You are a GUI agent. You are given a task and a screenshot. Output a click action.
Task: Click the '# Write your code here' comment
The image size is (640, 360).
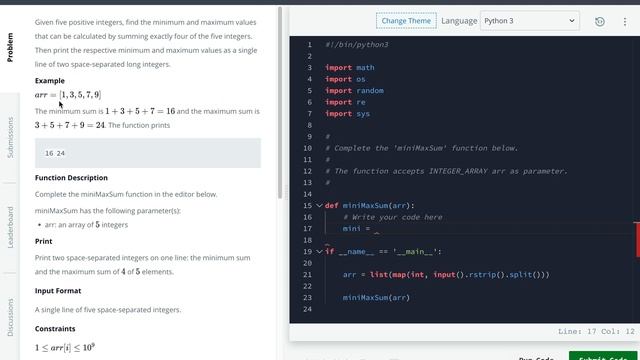(393, 218)
